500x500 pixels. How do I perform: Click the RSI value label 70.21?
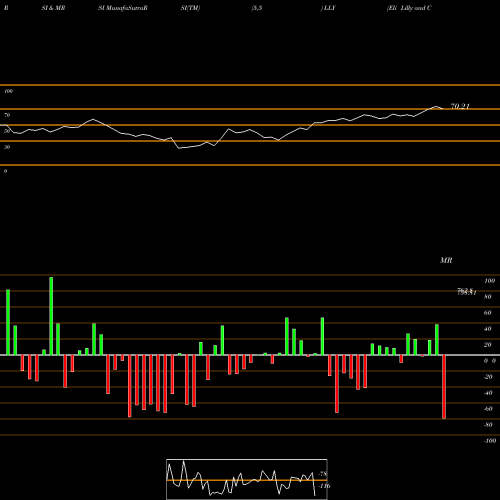pyautogui.click(x=460, y=106)
